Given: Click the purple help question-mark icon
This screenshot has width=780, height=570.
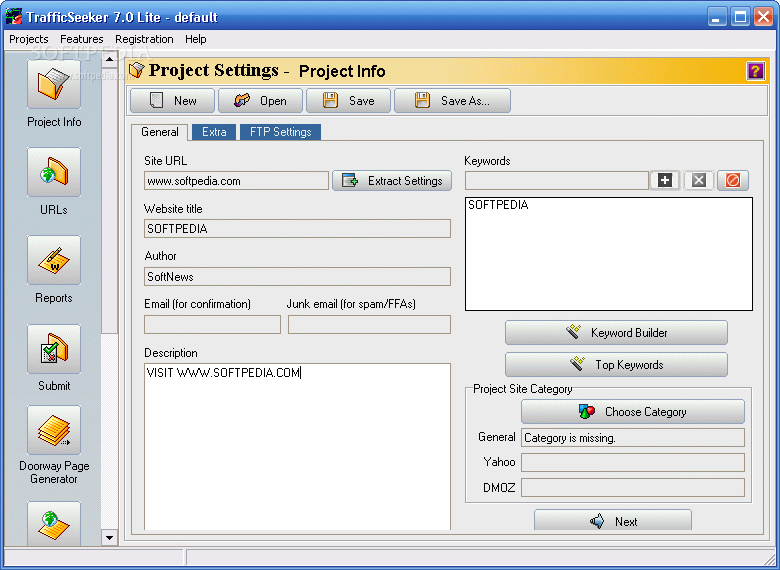Looking at the screenshot, I should click(x=755, y=71).
